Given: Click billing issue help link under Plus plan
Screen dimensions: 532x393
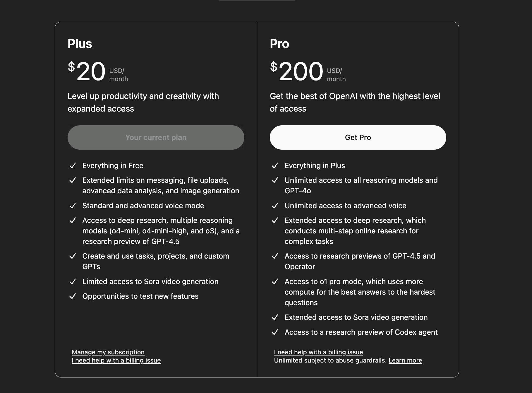Looking at the screenshot, I should click(x=116, y=360).
